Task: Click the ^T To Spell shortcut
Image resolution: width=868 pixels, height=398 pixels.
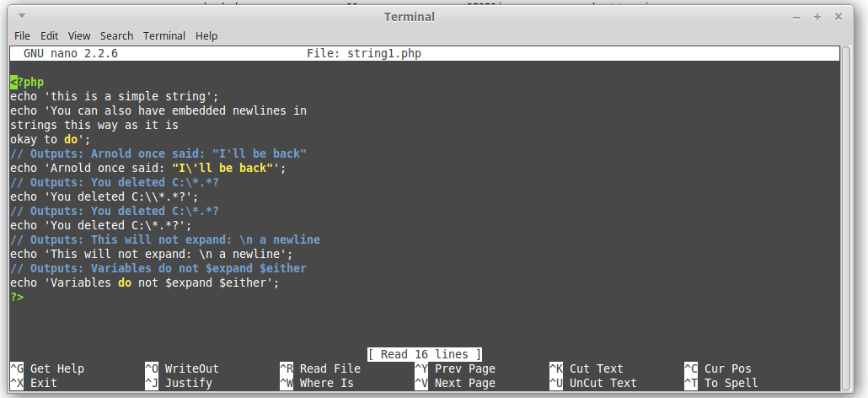Action: 721,383
